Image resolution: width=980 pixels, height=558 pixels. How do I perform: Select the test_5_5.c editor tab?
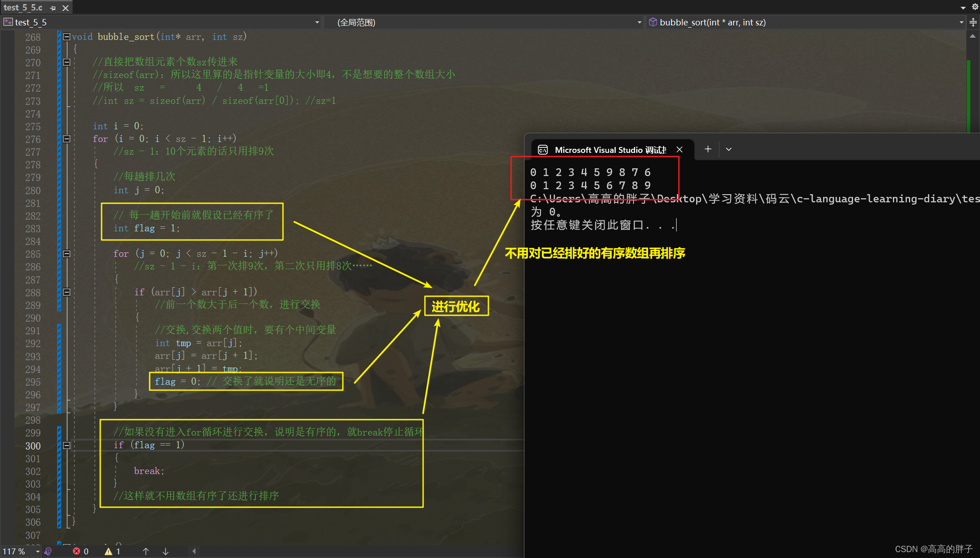[23, 8]
